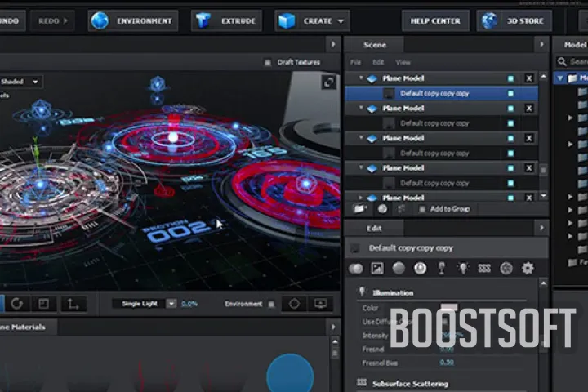Click the Extrude button
The height and width of the screenshot is (392, 588).
[x=226, y=20]
